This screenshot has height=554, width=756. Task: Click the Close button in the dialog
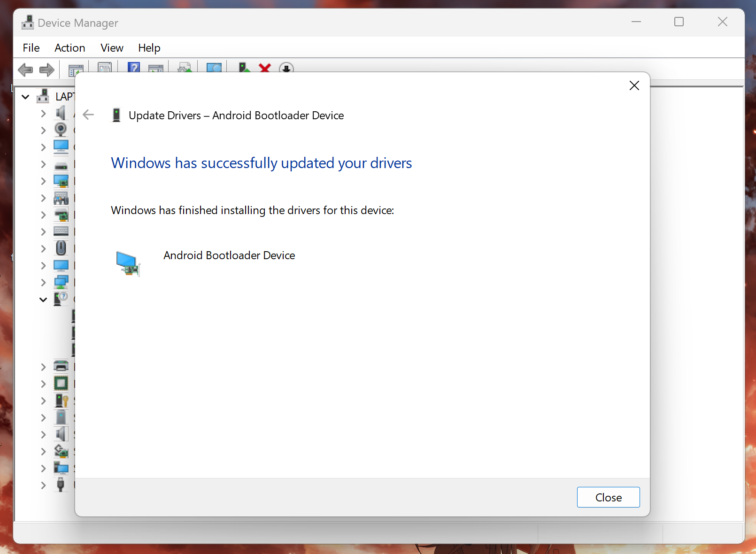click(x=608, y=497)
